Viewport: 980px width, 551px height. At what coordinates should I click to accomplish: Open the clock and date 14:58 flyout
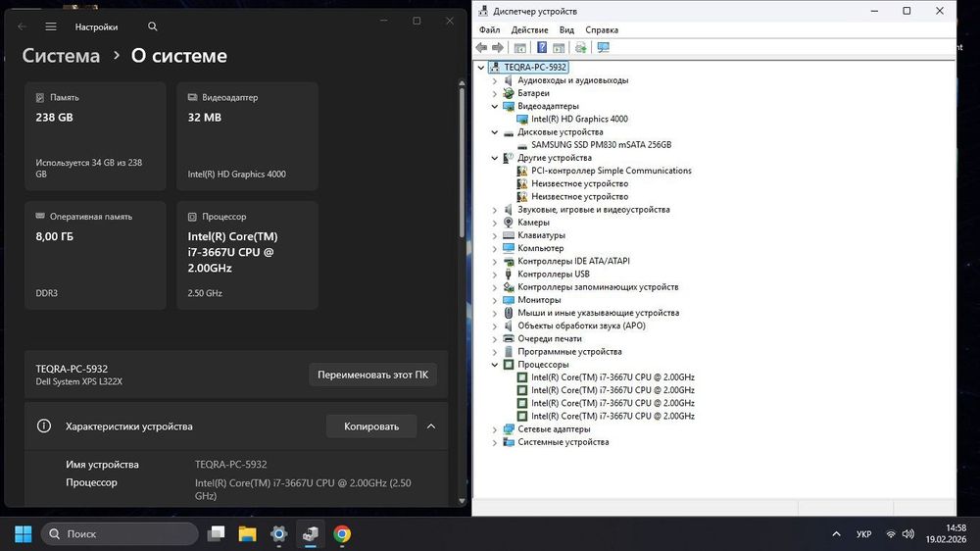point(946,533)
